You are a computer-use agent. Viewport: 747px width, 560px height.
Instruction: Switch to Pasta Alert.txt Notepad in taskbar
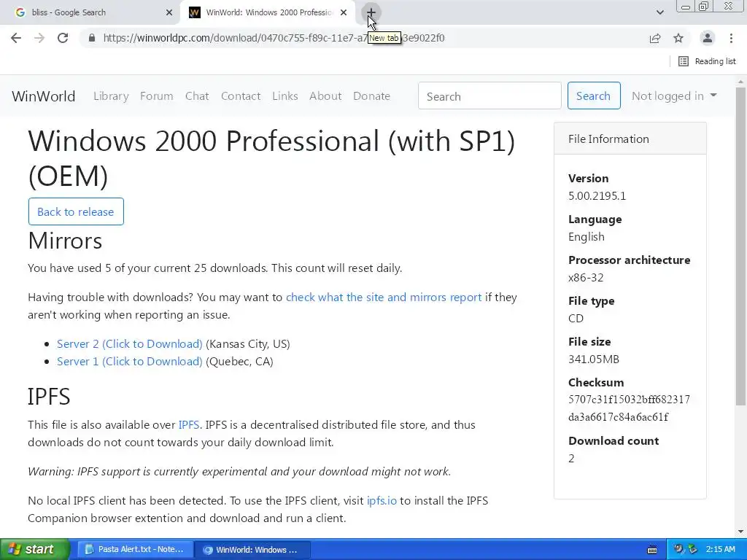point(135,550)
